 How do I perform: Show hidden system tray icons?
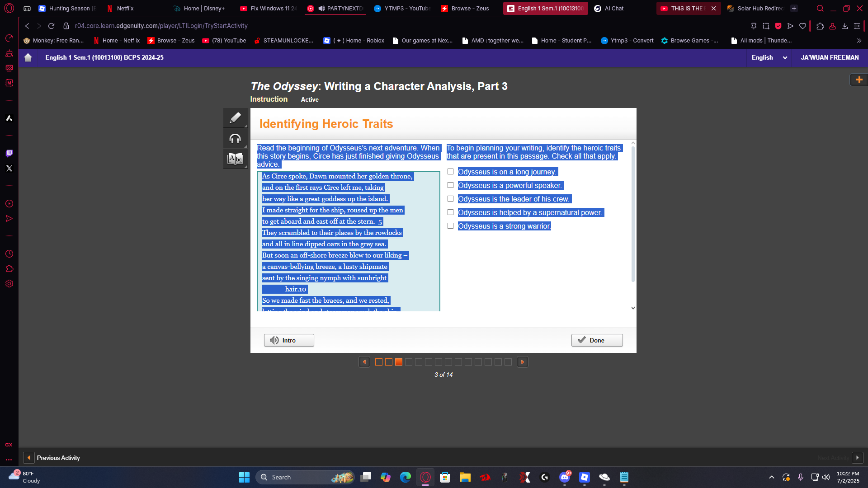pos(772,477)
